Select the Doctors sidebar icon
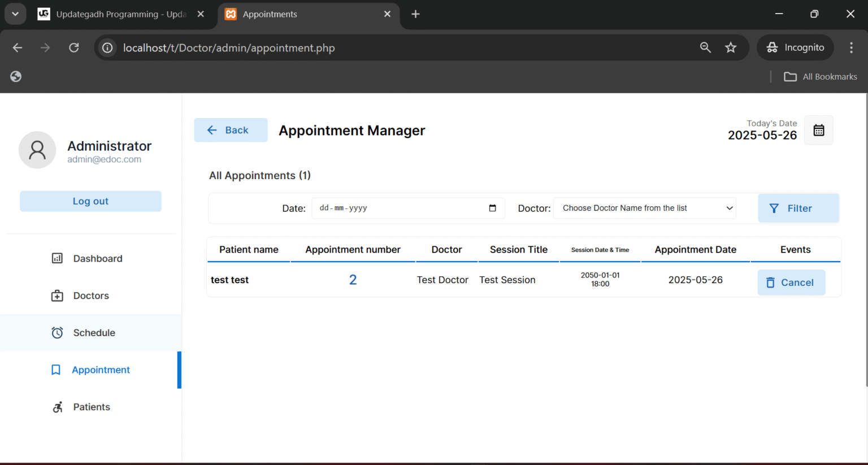868x465 pixels. point(57,295)
